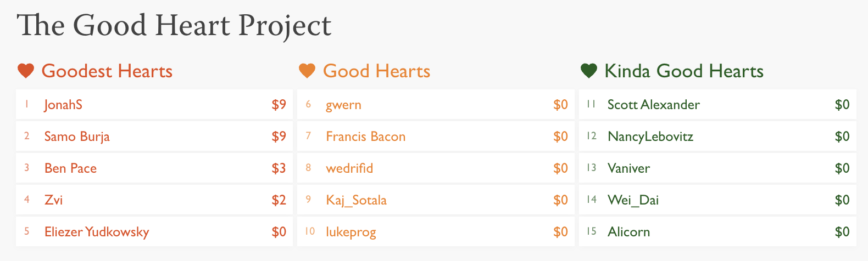This screenshot has width=868, height=261.
Task: Click the green Kinda Good Hearts heart icon
Action: [589, 71]
